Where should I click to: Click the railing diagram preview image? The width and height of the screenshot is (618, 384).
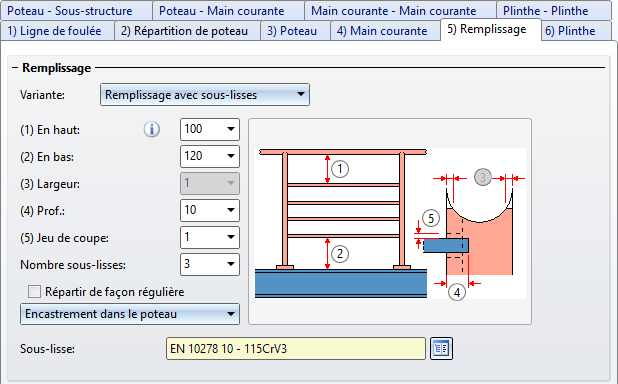click(x=390, y=222)
